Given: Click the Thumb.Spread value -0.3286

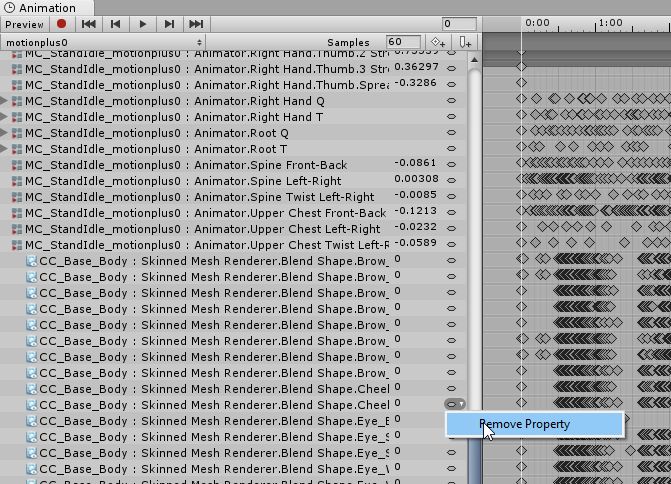Looking at the screenshot, I should 415,83.
